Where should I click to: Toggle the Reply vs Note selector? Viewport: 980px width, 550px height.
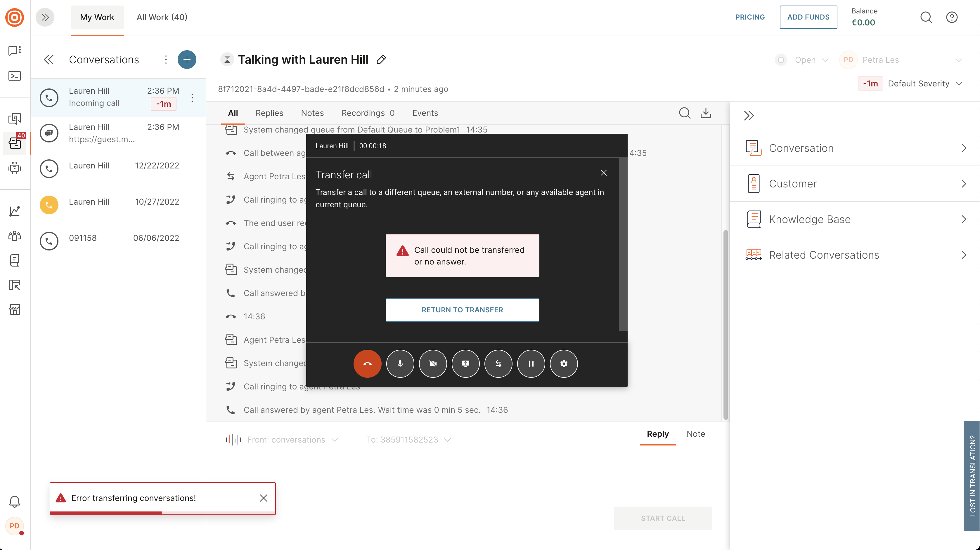[696, 433]
